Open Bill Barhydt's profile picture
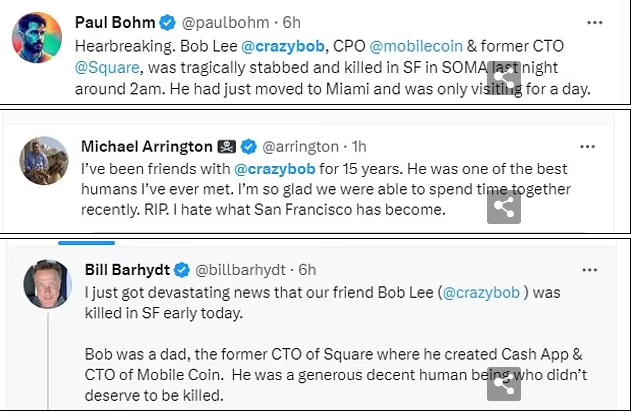Screen dimensions: 637x416 pyautogui.click(x=47, y=285)
